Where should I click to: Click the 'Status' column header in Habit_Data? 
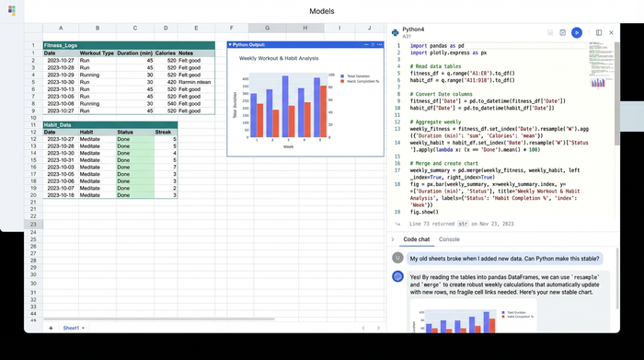134,132
